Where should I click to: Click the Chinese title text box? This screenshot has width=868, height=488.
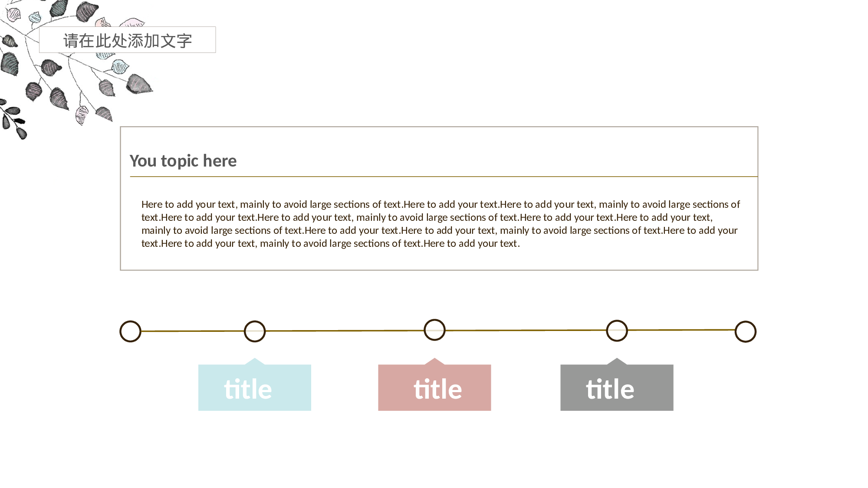click(127, 40)
